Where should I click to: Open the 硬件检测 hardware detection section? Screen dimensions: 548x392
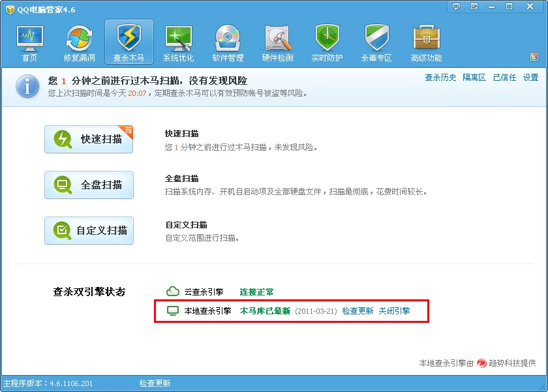pyautogui.click(x=277, y=43)
